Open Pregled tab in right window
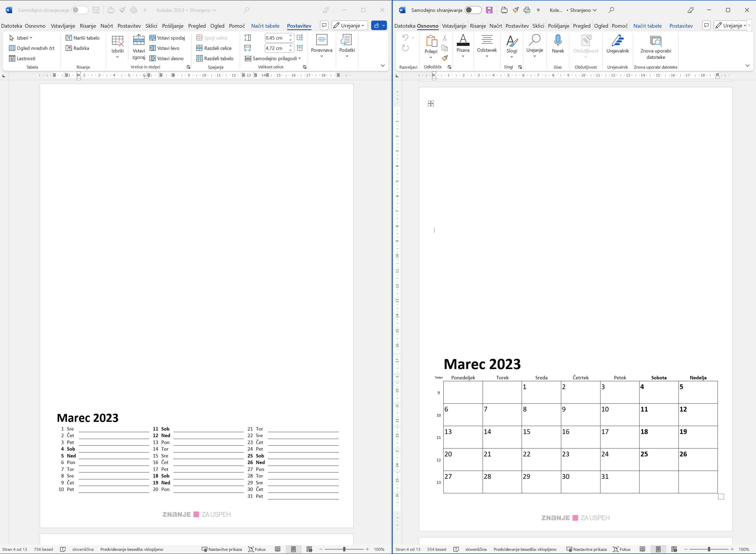756x554 pixels. [582, 26]
